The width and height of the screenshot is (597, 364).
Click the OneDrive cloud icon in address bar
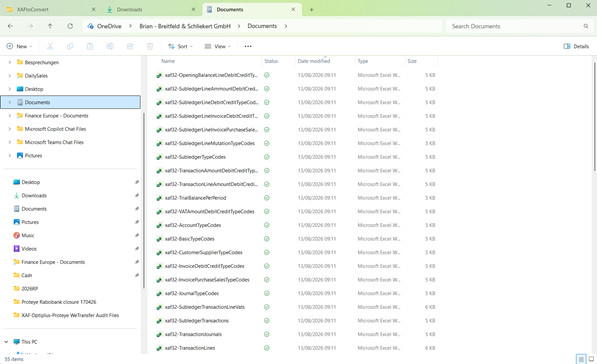90,26
